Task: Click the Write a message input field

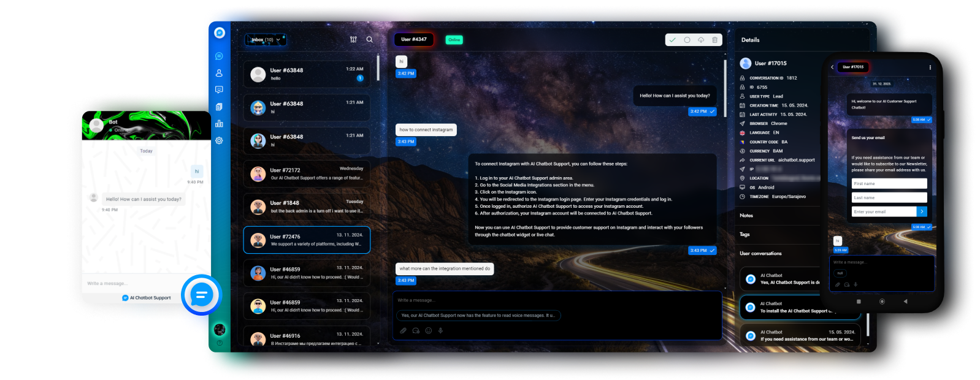Action: 557,300
